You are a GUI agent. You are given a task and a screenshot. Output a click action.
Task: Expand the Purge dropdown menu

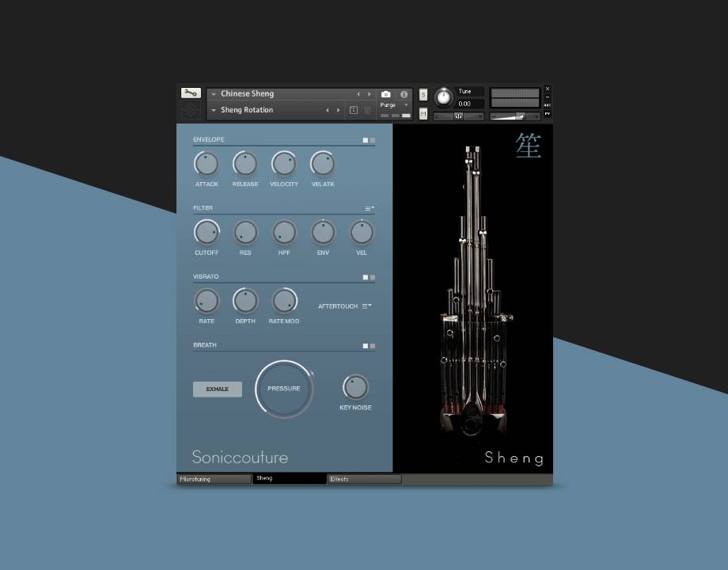pyautogui.click(x=406, y=104)
